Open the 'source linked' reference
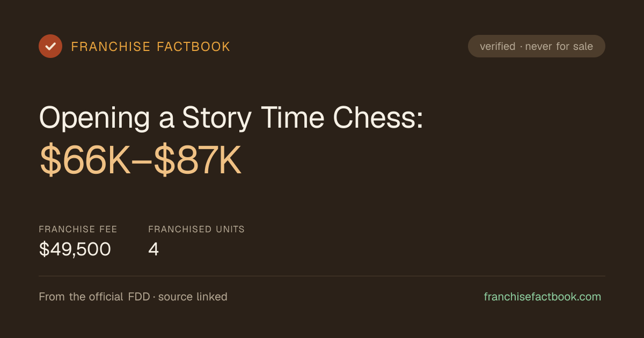 pos(193,297)
